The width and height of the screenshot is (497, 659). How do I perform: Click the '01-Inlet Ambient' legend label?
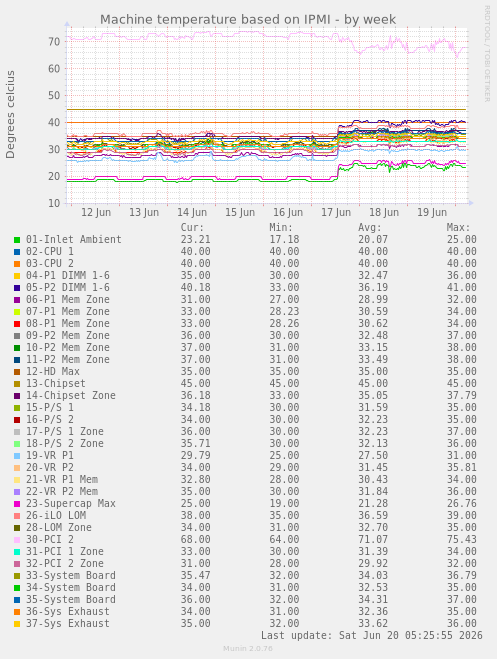pyautogui.click(x=74, y=240)
